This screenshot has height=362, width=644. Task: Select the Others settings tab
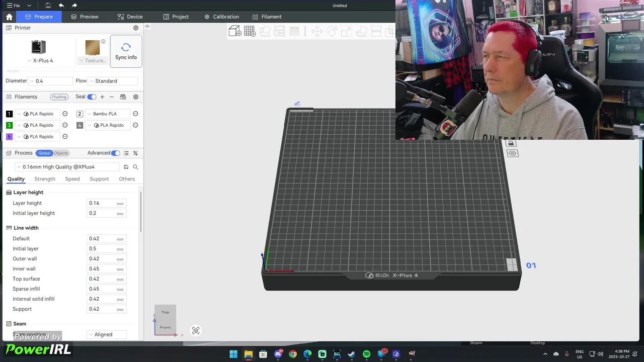coord(127,179)
